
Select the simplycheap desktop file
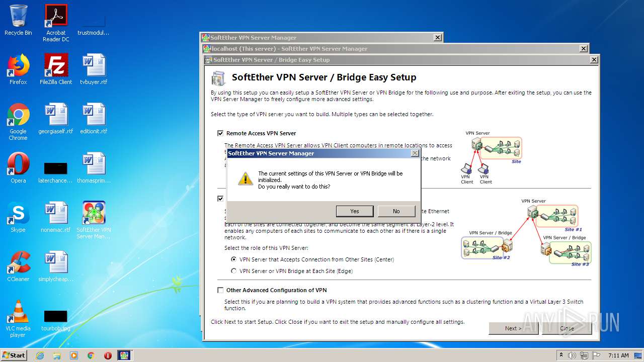[x=56, y=266]
